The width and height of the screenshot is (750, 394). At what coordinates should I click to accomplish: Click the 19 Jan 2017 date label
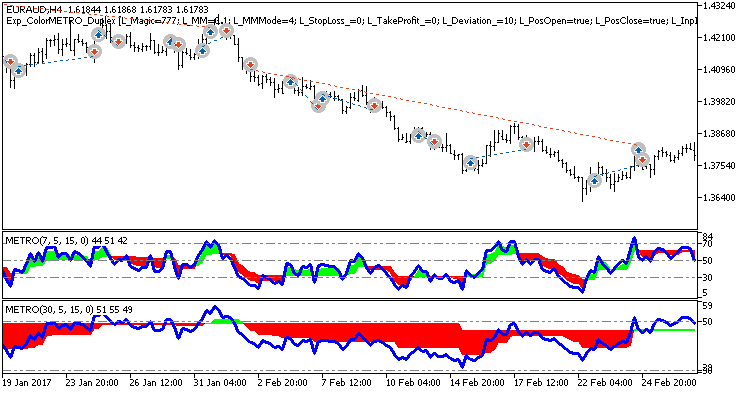(27, 383)
